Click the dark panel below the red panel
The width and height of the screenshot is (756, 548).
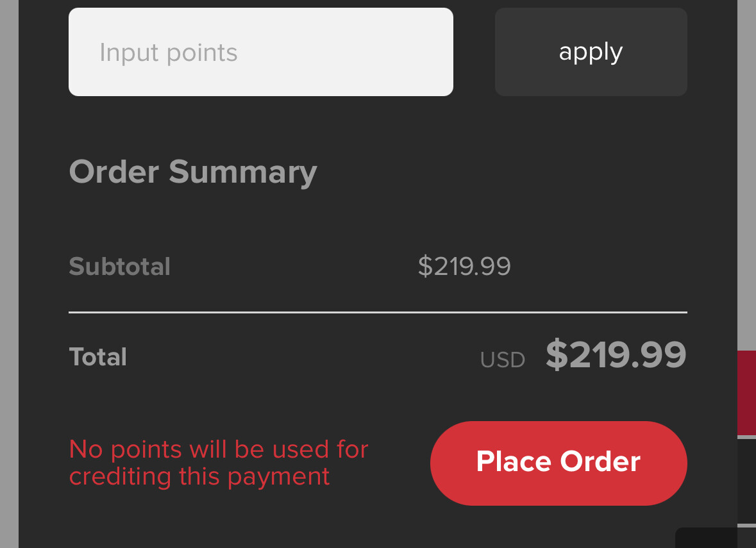pos(746,481)
